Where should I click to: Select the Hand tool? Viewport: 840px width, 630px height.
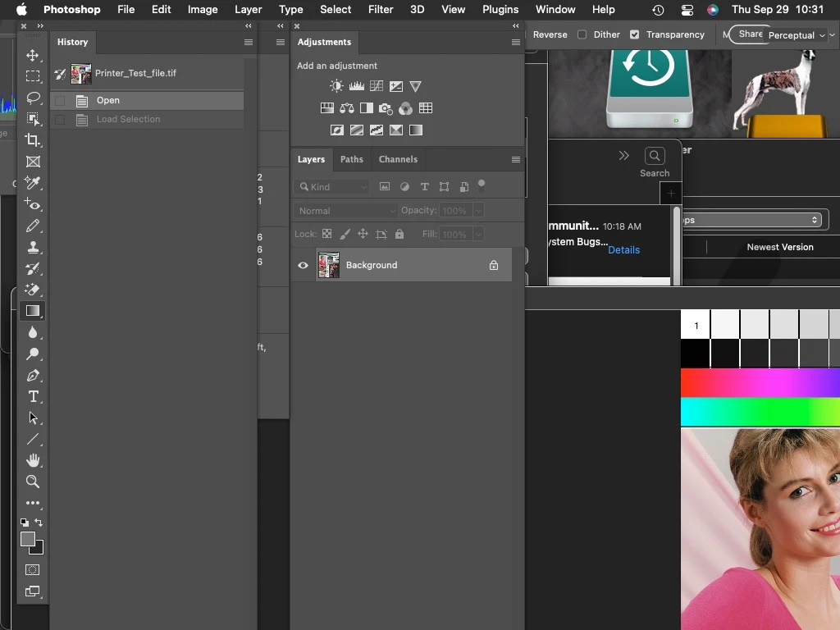(33, 460)
